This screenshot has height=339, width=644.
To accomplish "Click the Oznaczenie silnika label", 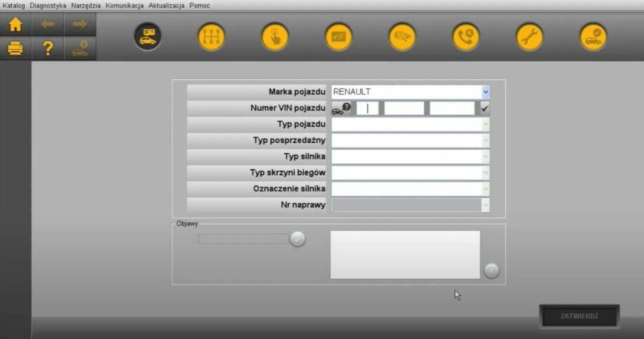I will 290,188.
